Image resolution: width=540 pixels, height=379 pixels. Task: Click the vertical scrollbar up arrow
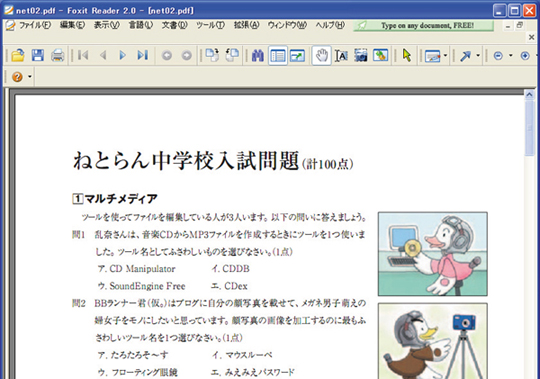coord(529,95)
